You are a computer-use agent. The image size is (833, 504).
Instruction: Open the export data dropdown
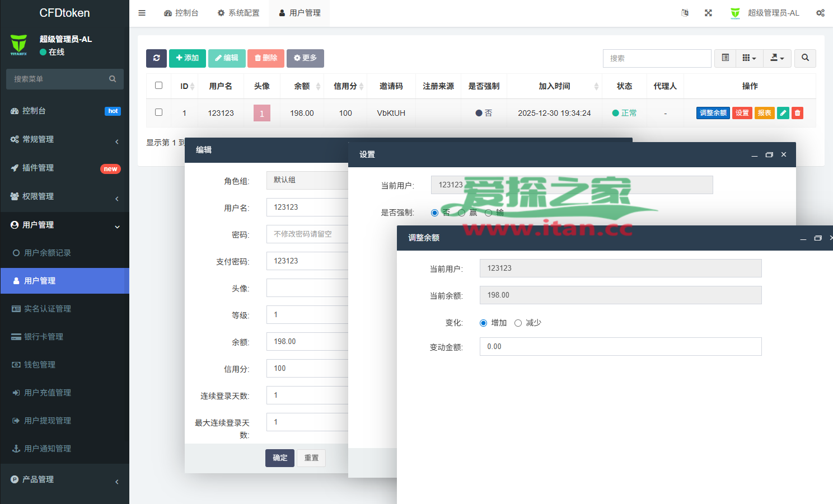[777, 58]
